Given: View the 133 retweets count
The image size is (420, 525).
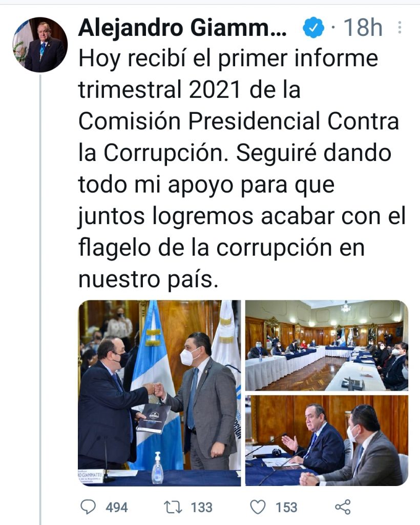Looking at the screenshot, I should (x=202, y=507).
